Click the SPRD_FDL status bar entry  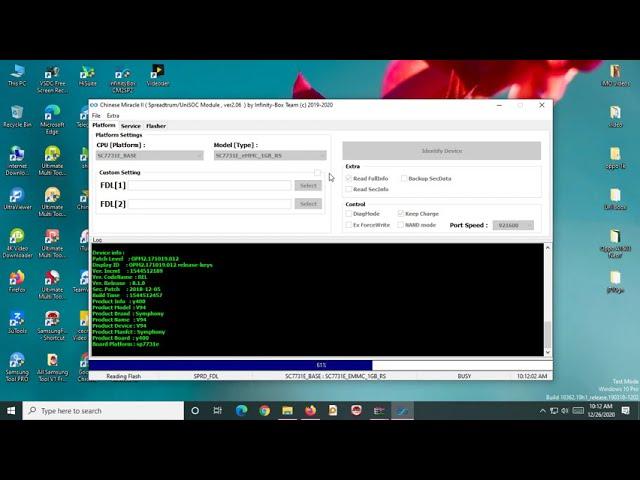click(x=206, y=376)
